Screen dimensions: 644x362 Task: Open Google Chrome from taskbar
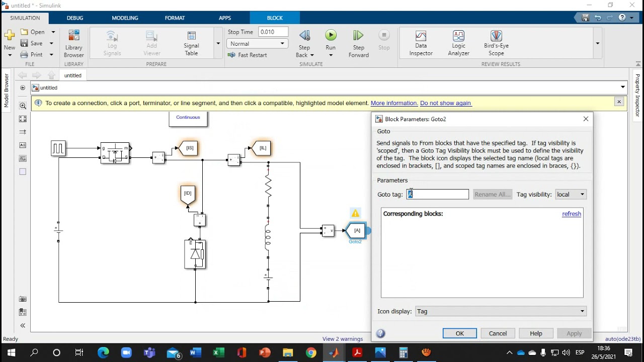[x=311, y=352]
